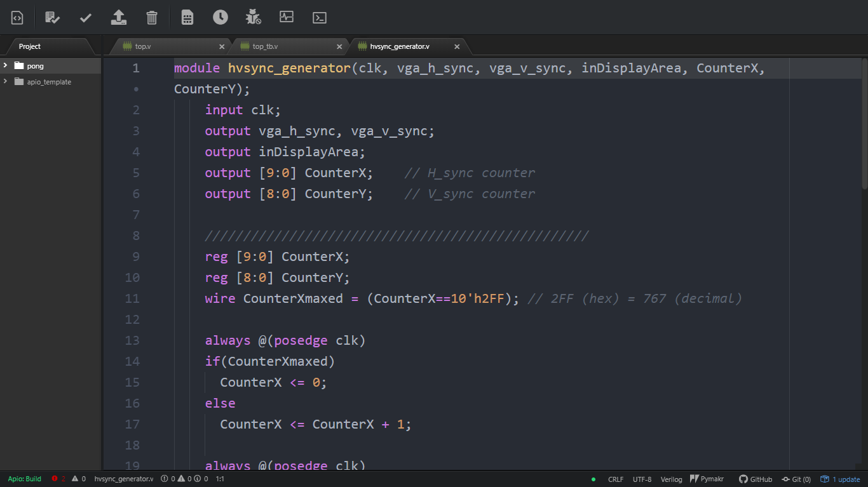Click the '// H_sync counter' comment
Viewport: 868px width, 487px height.
point(470,173)
